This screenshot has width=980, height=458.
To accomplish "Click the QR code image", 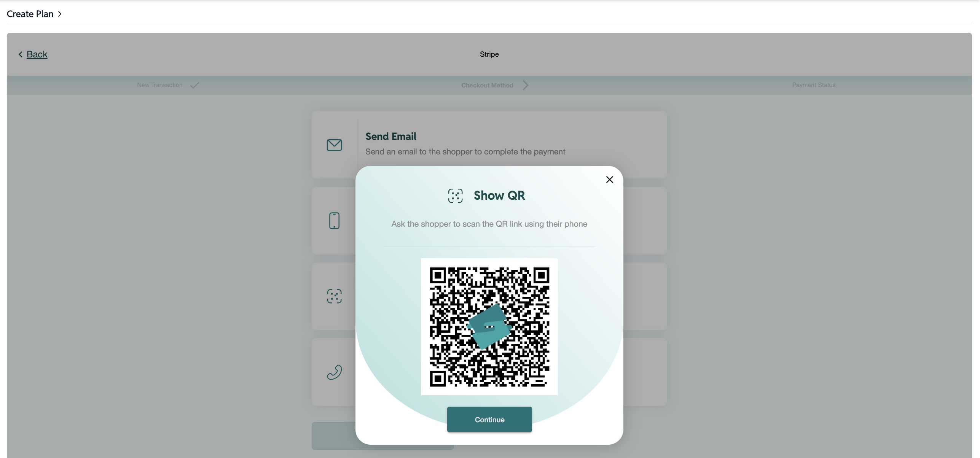I will tap(489, 327).
